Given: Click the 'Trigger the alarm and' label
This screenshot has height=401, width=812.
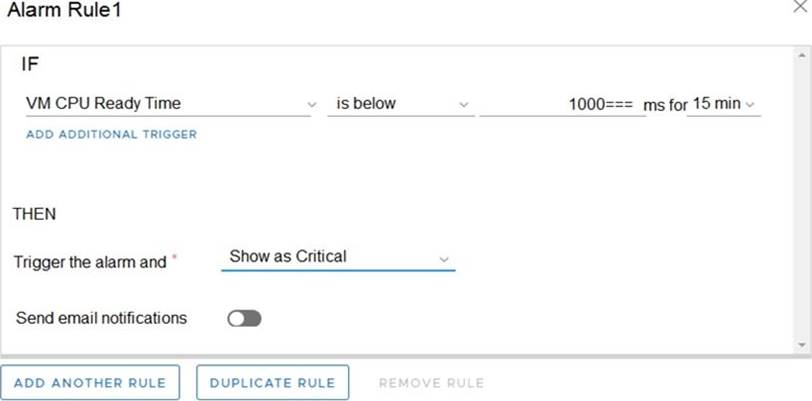Looking at the screenshot, I should click(x=90, y=262).
